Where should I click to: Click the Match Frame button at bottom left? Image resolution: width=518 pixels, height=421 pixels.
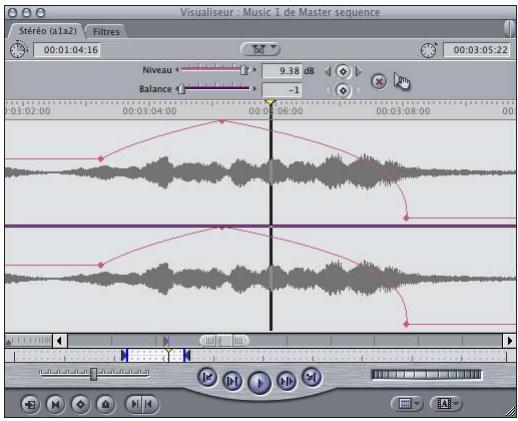(x=30, y=404)
